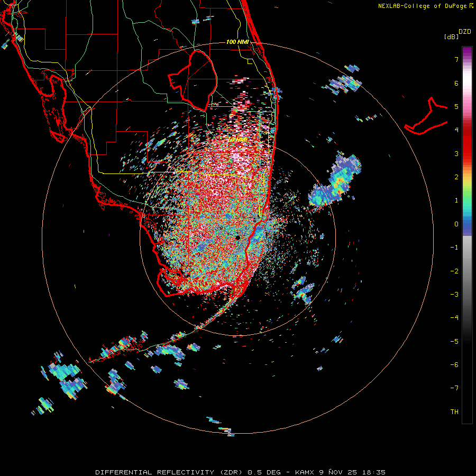
Task: Click the NEXLAB-College of DuPage watermark text
Action: [x=423, y=6]
